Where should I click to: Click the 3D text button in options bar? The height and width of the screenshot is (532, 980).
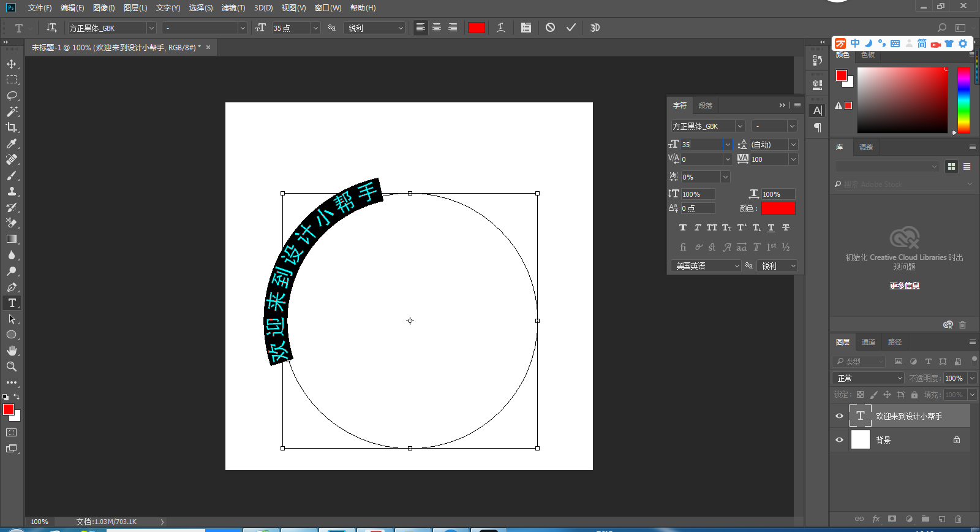(595, 28)
